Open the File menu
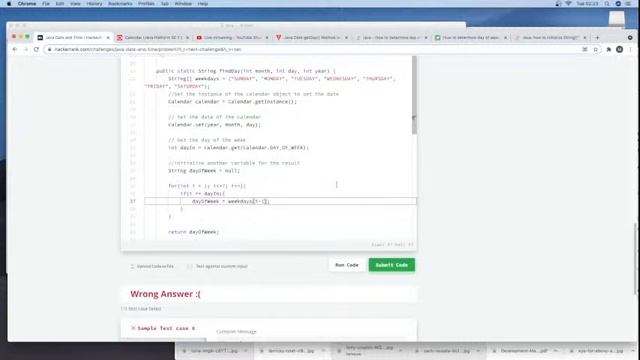This screenshot has height=360, width=640. click(46, 4)
